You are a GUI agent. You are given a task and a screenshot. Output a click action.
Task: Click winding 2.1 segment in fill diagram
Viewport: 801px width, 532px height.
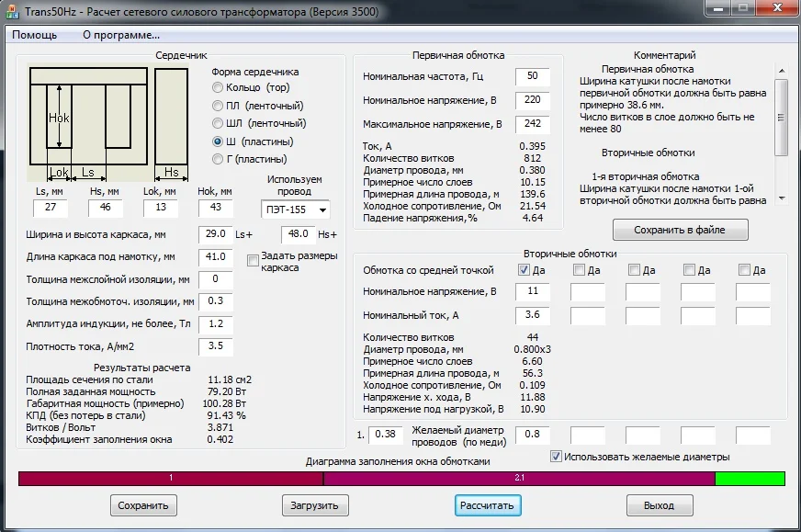pos(520,479)
